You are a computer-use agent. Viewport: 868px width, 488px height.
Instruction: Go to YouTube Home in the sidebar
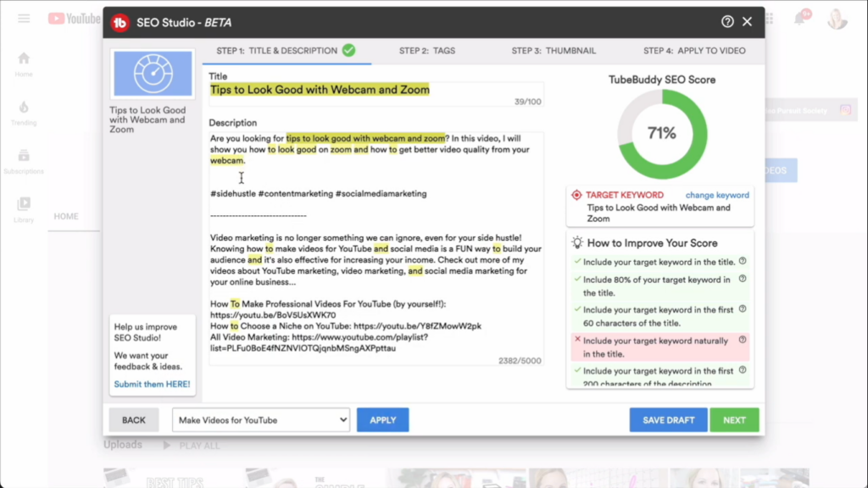pos(24,64)
